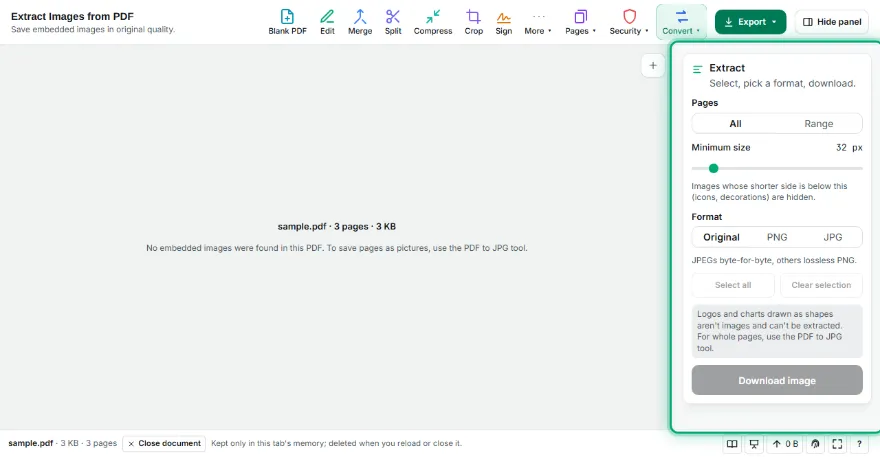Select the Crop tool
Viewport: 880px width, 457px height.
[x=473, y=22]
